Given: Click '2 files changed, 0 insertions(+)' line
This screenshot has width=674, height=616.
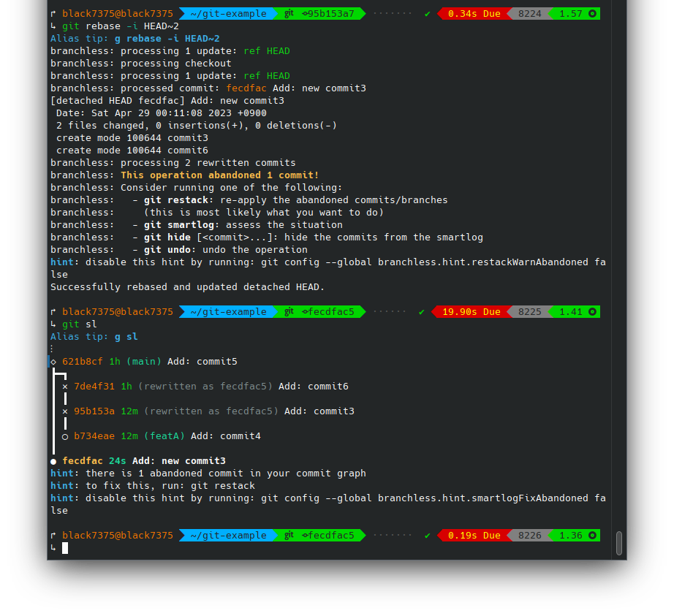Looking at the screenshot, I should click(197, 126).
